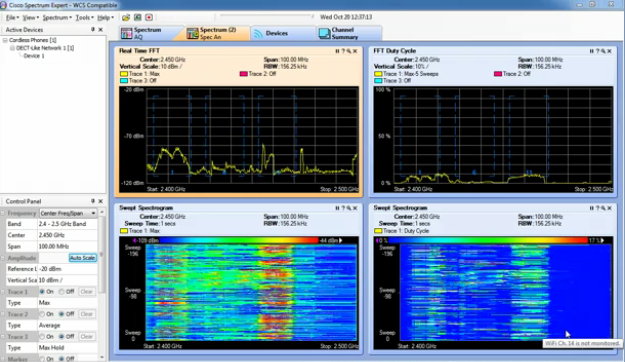Click the red record capture toolbar icon
Viewport: 625px width, 362px height.
tap(149, 17)
